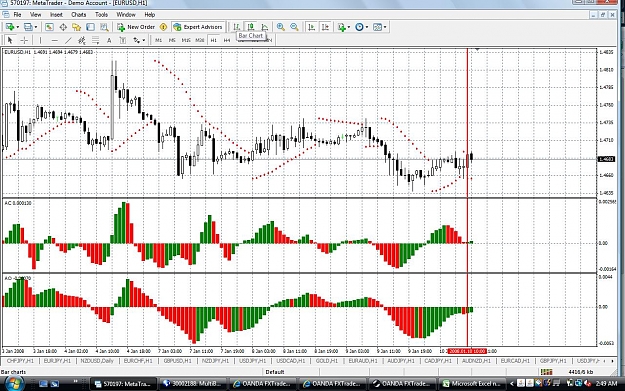Screen dimensions: 625x391
Task: Select the H1 timeframe button
Action: [214, 40]
